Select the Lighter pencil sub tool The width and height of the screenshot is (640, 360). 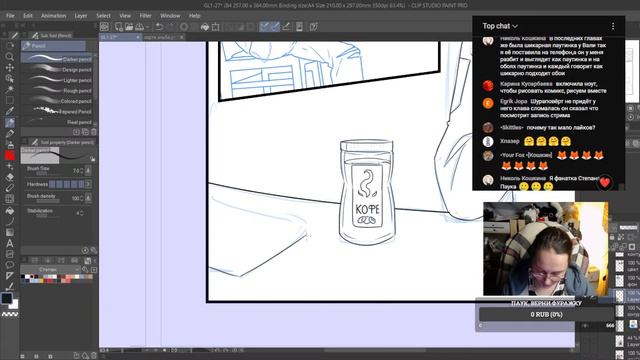(57, 80)
